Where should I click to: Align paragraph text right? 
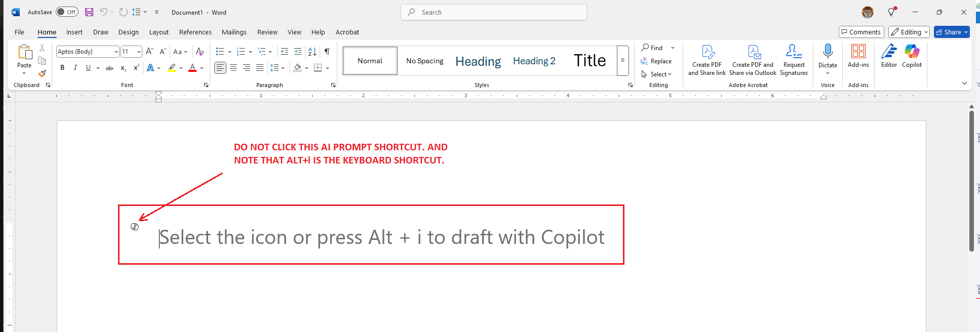point(247,68)
